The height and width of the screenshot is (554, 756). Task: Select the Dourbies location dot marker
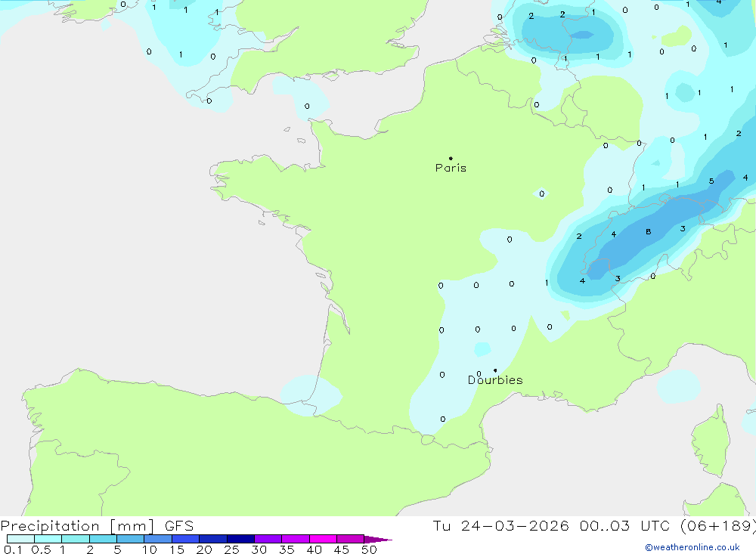tap(495, 370)
